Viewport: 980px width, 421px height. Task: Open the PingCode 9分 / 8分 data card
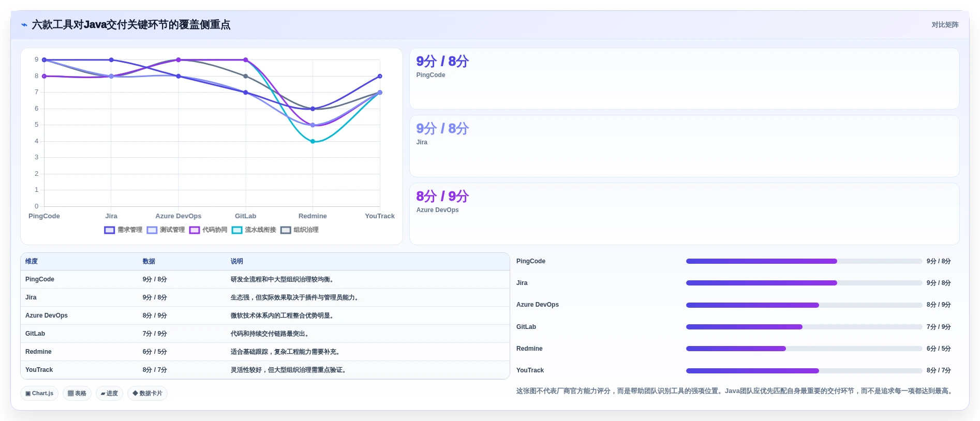tap(684, 79)
